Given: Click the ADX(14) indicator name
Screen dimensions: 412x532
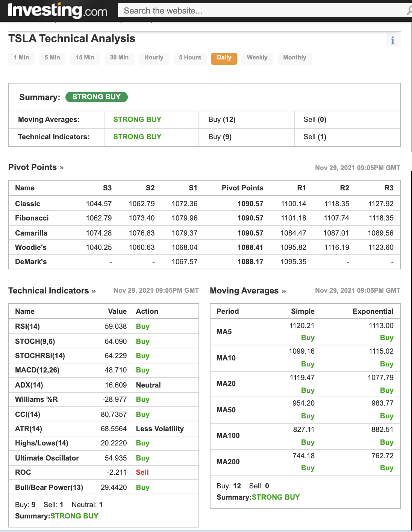Looking at the screenshot, I should point(29,385).
